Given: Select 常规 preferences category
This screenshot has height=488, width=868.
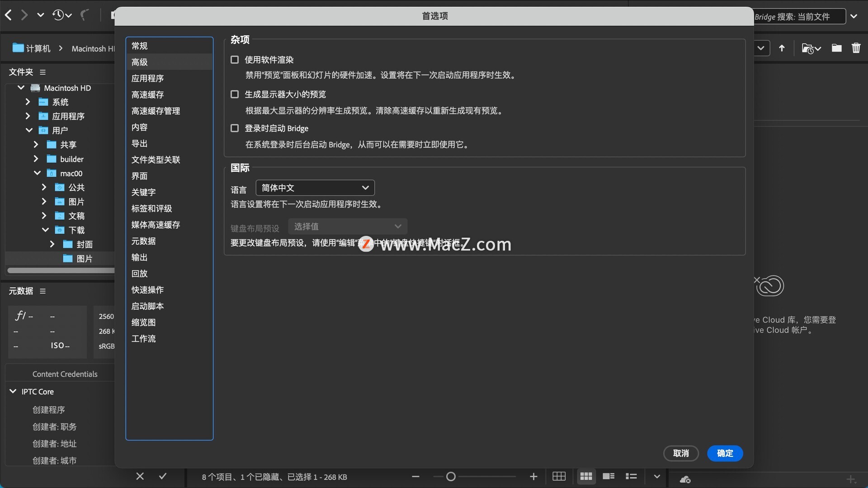Looking at the screenshot, I should click(169, 46).
